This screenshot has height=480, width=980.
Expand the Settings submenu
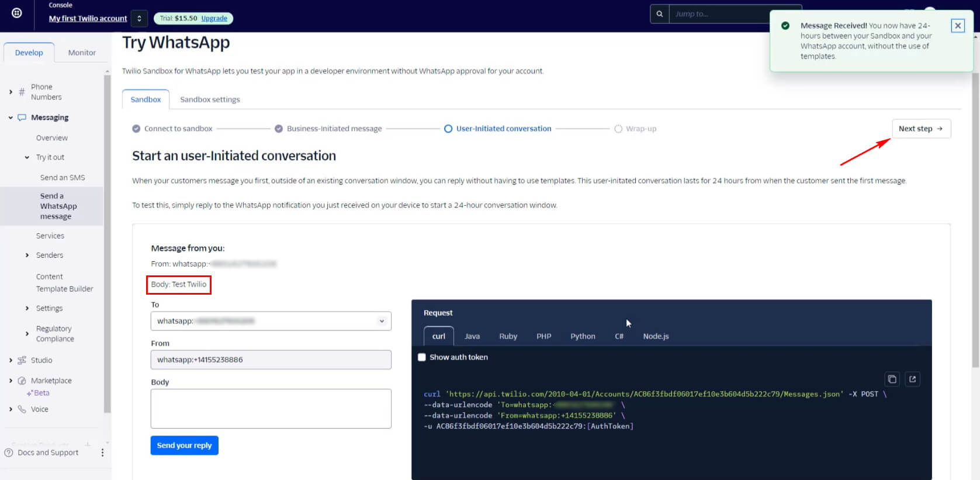pos(27,308)
